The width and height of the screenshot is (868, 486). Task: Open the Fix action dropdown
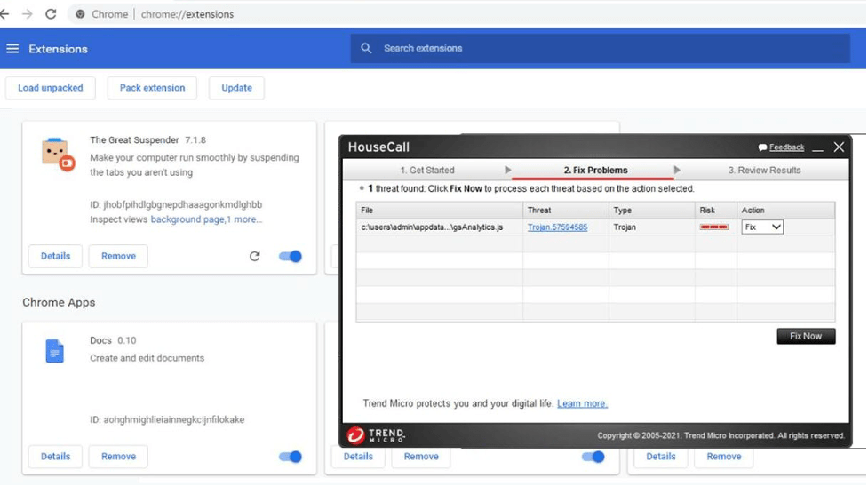coord(762,227)
